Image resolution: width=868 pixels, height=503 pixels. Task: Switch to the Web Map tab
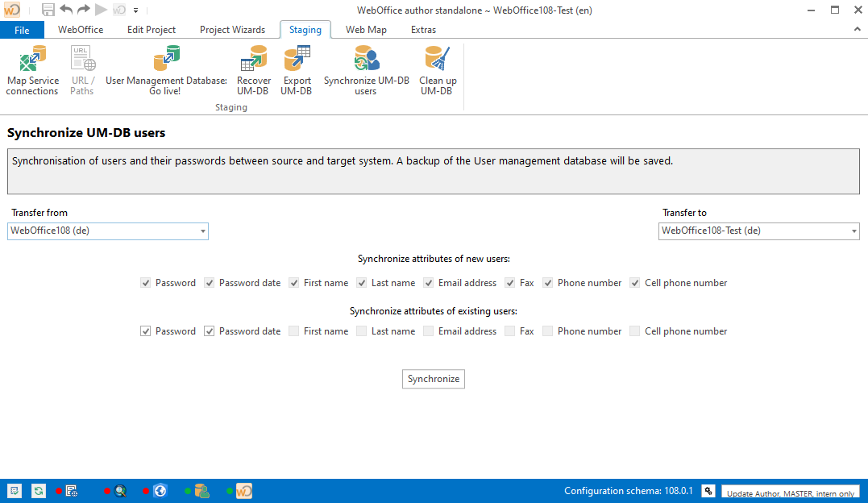pos(366,29)
